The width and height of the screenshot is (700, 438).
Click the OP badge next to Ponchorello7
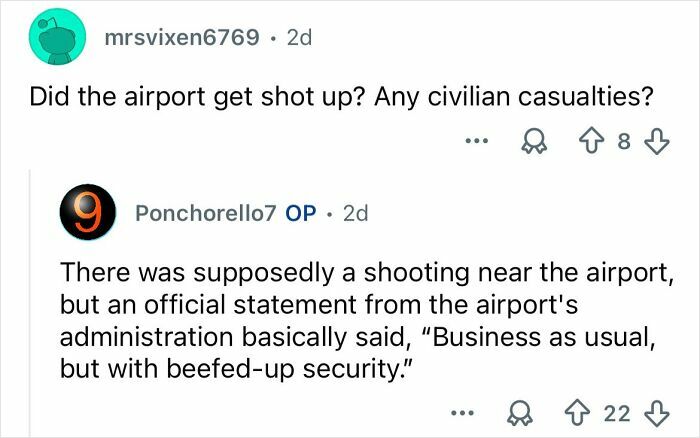pyautogui.click(x=301, y=213)
